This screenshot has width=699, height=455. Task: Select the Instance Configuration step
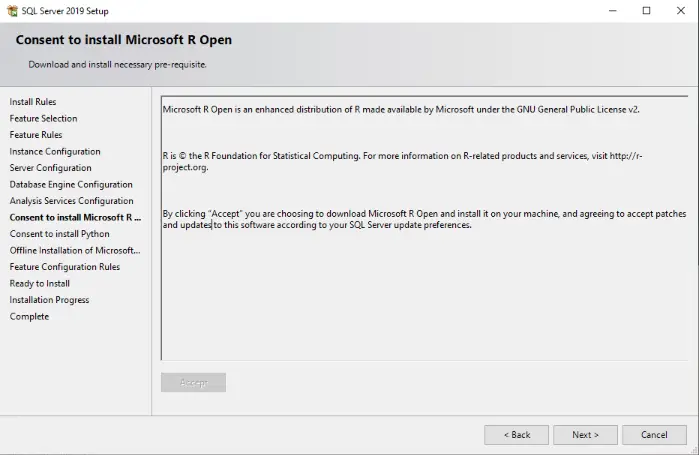(x=55, y=151)
